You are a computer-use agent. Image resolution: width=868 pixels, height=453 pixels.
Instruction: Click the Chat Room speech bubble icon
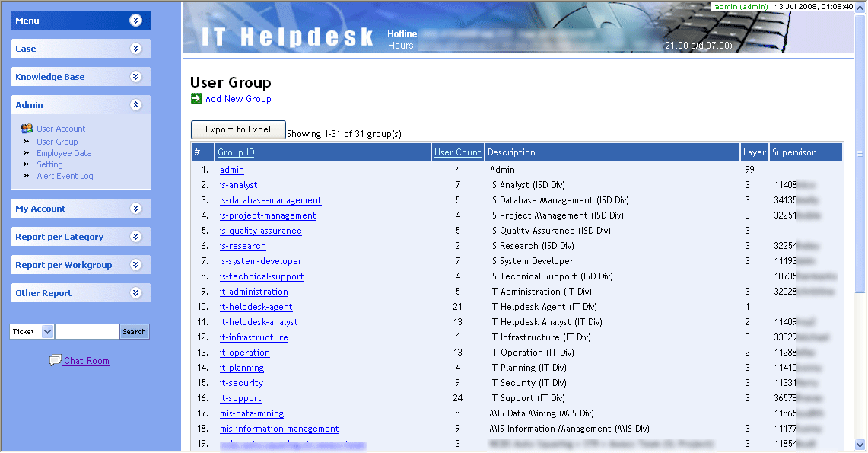pyautogui.click(x=55, y=360)
